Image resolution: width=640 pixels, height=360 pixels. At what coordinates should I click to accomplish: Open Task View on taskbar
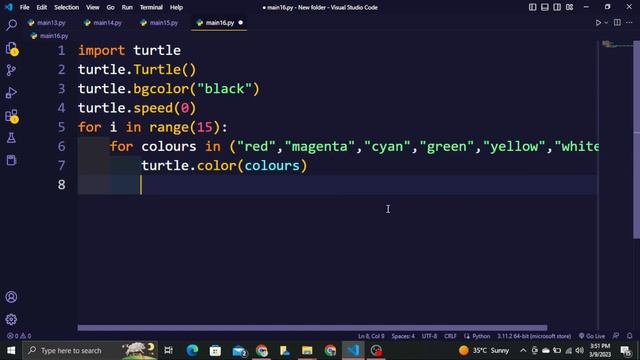pyautogui.click(x=168, y=350)
